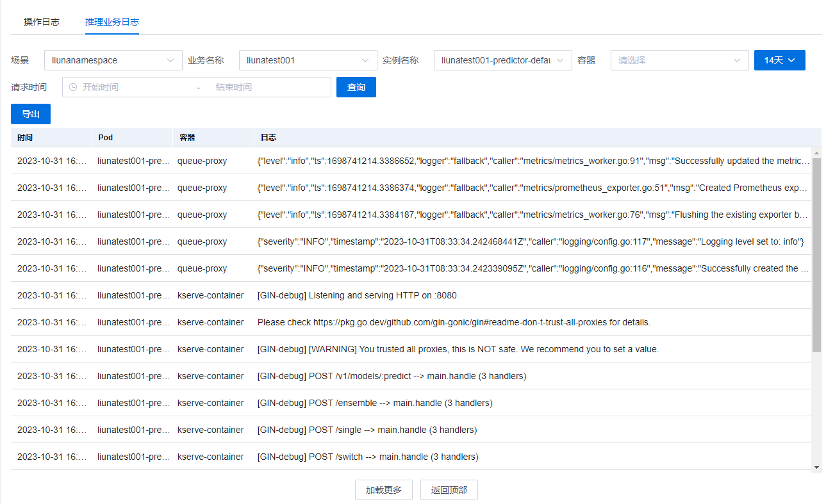Open the 实例名称 dropdown
The width and height of the screenshot is (826, 504).
click(x=502, y=60)
